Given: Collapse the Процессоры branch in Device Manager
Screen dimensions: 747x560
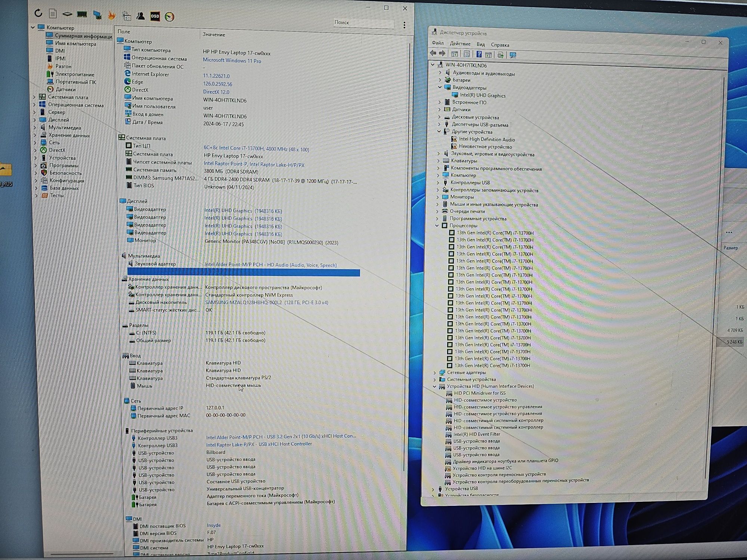Looking at the screenshot, I should [x=437, y=225].
